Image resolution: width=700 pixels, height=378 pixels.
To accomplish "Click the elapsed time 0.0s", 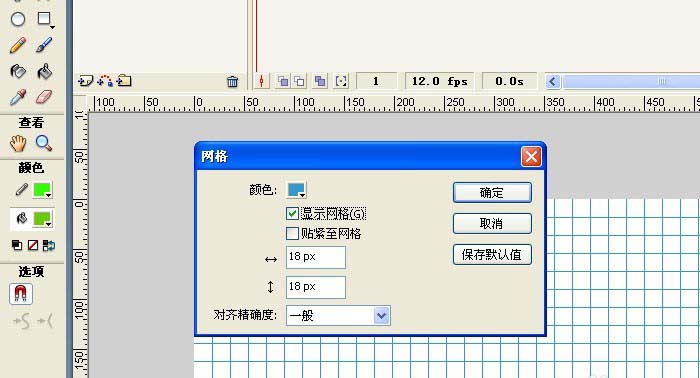I will 509,81.
